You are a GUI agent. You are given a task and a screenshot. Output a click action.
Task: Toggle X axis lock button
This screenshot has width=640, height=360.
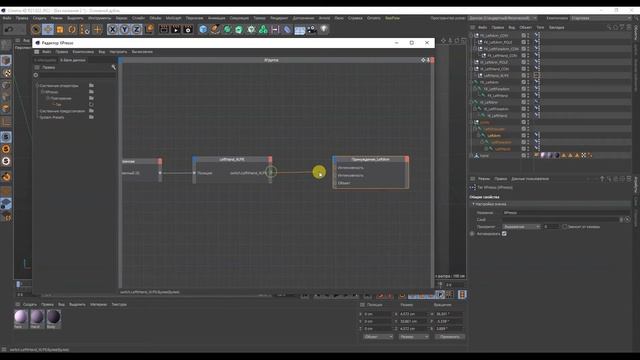tap(112, 29)
